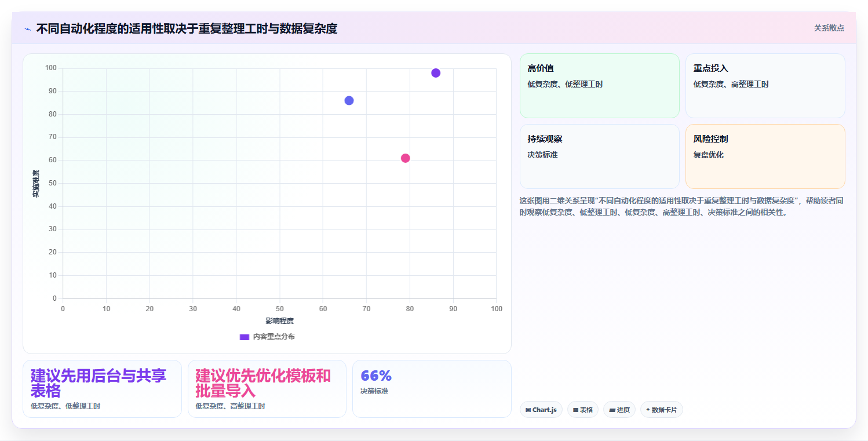
Task: Open the 风险控制 quadrant card
Action: pos(765,156)
